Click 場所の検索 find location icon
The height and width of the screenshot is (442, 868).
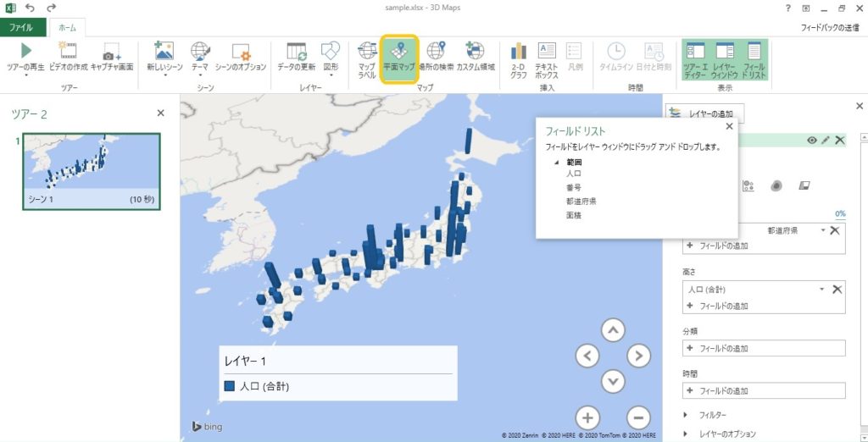(x=436, y=52)
